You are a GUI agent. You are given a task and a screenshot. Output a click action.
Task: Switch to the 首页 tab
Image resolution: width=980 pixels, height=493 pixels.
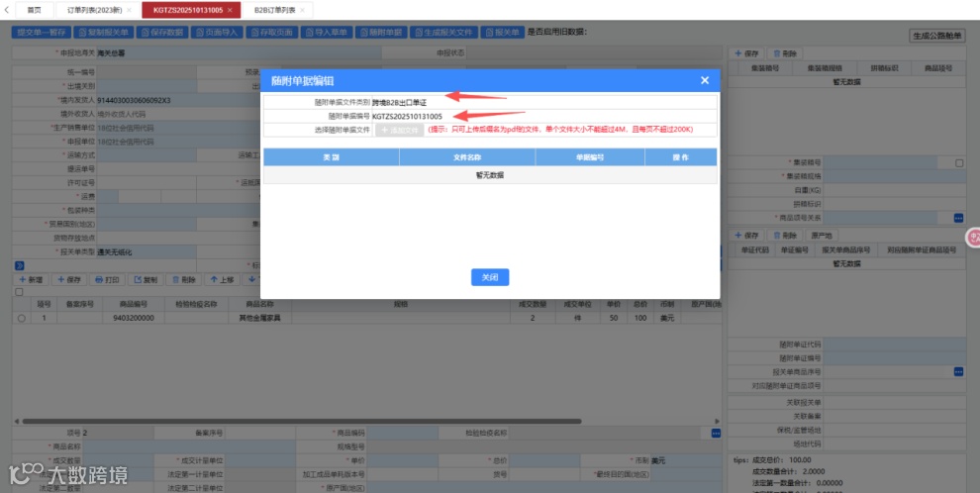(35, 10)
